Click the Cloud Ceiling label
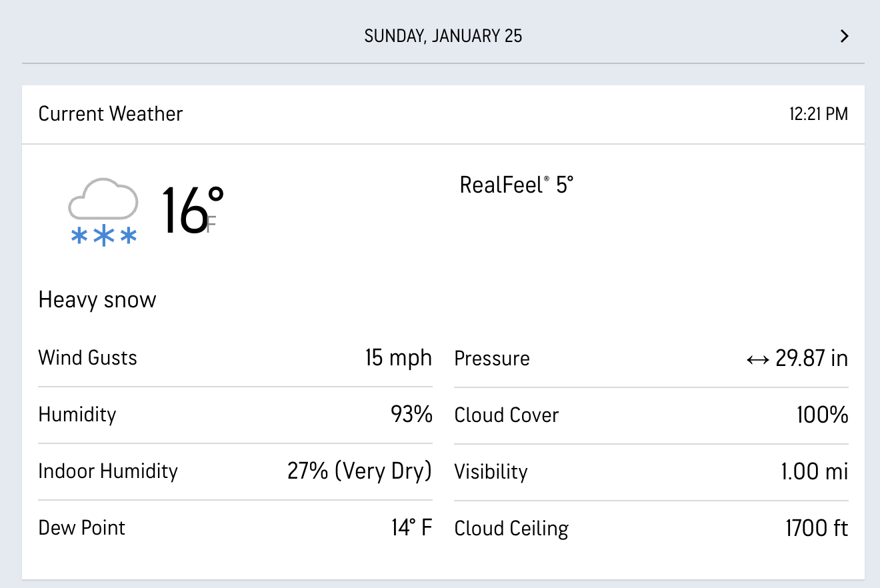Viewport: 880px width, 588px height. (511, 529)
